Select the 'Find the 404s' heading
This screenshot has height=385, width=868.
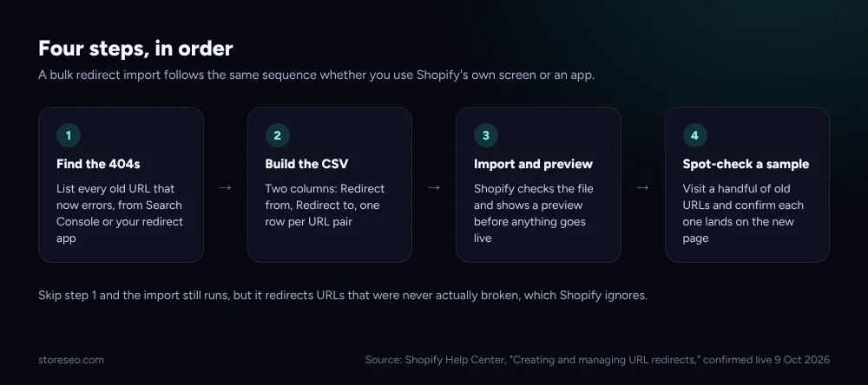pyautogui.click(x=98, y=164)
